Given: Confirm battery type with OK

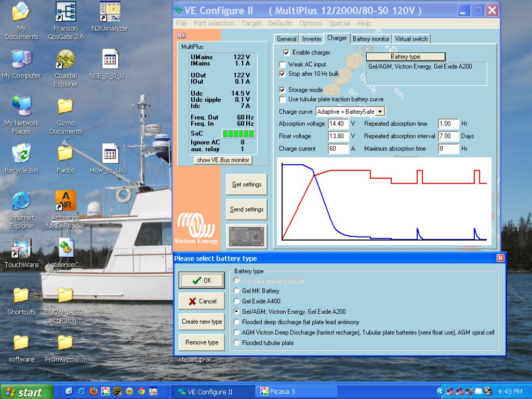Looking at the screenshot, I should (x=202, y=280).
